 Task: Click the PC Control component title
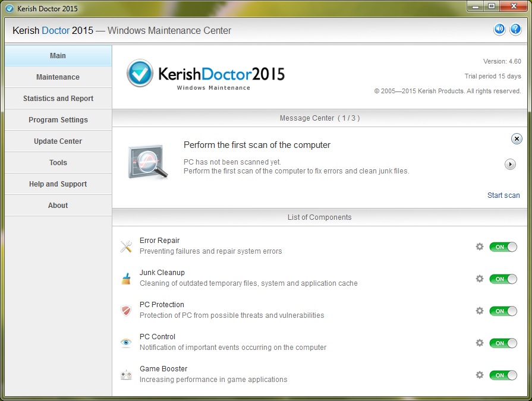[x=158, y=337]
